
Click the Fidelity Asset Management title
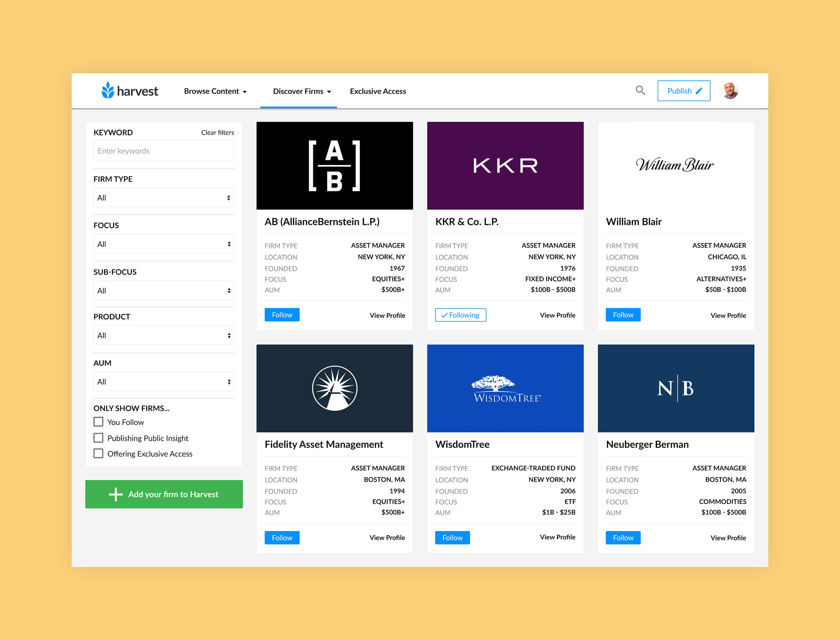324,445
